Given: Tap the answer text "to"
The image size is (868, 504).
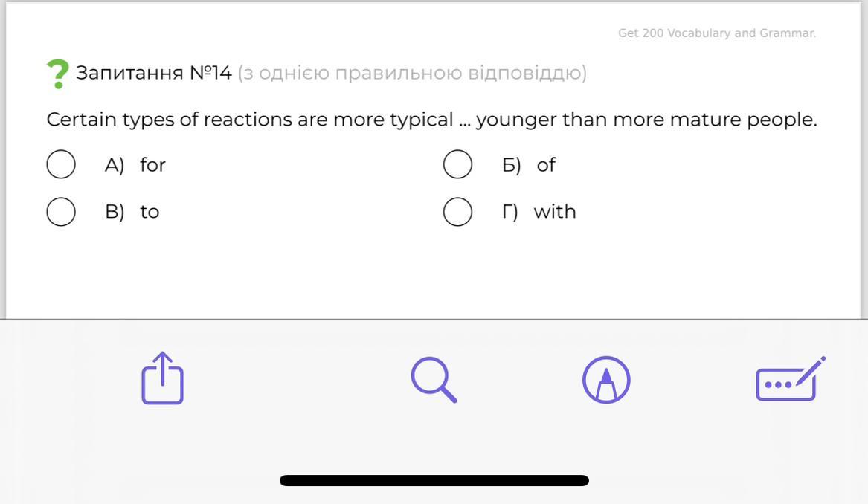Looking at the screenshot, I should tap(150, 212).
